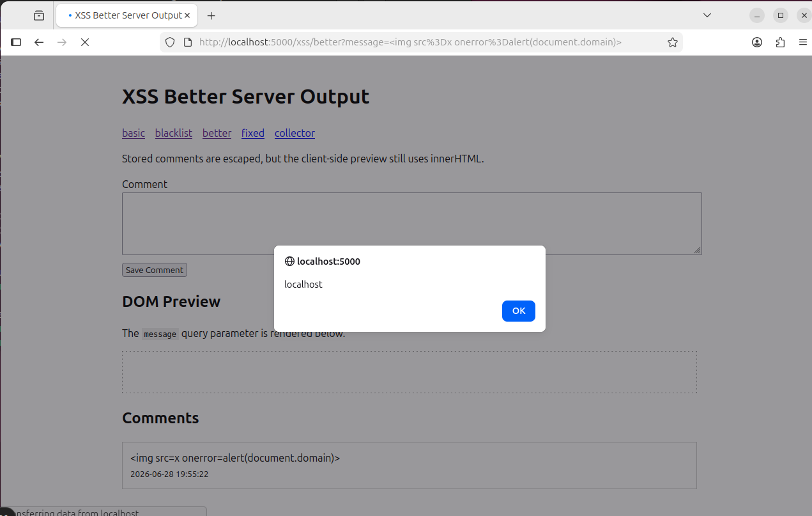Screen dimensions: 812x516
Task: Follow the blacklist link
Action: pyautogui.click(x=174, y=133)
